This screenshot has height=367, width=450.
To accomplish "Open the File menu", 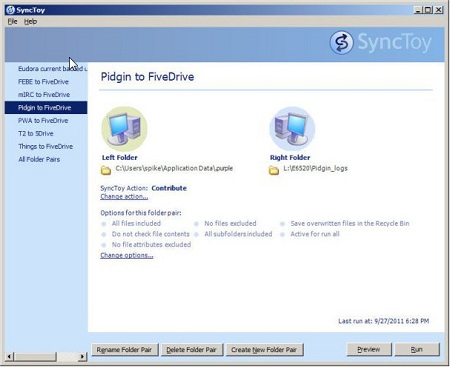I will point(12,22).
